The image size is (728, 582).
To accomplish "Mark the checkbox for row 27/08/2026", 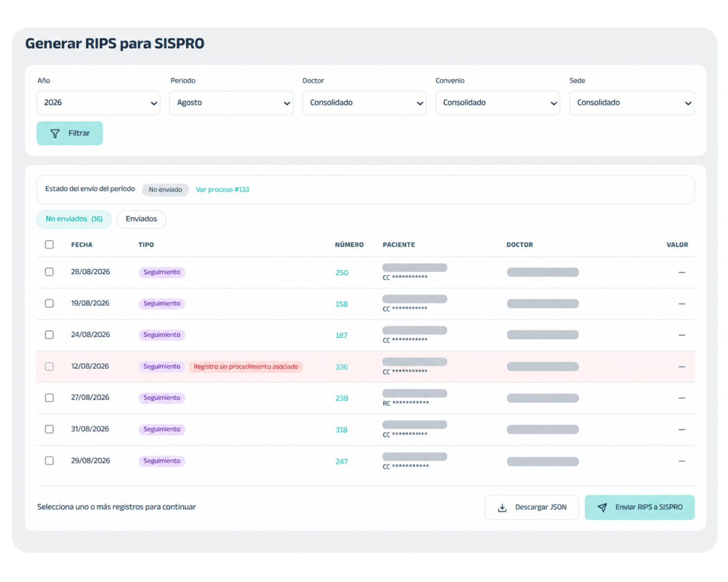I will tap(49, 398).
